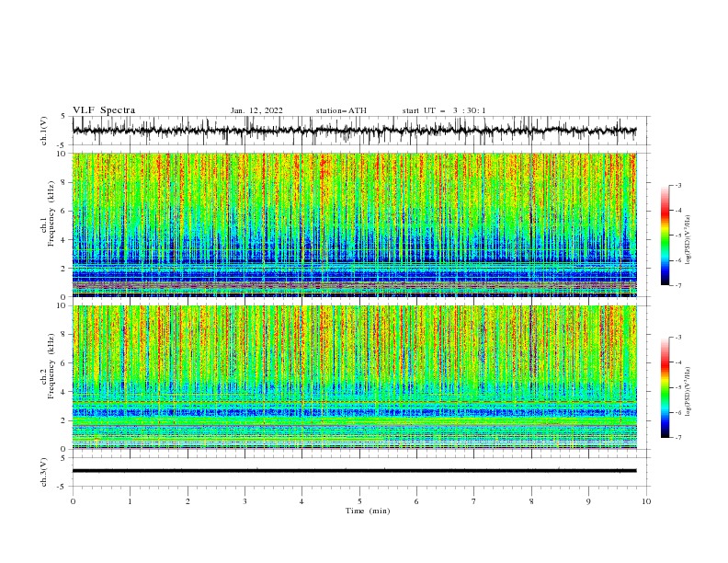The image size is (728, 563).
Task: Click the ch.2 spectrogram colorbar
Action: (x=665, y=387)
